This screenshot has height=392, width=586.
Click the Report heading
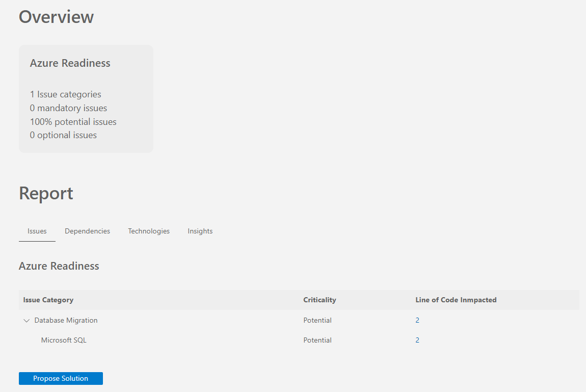(x=46, y=194)
